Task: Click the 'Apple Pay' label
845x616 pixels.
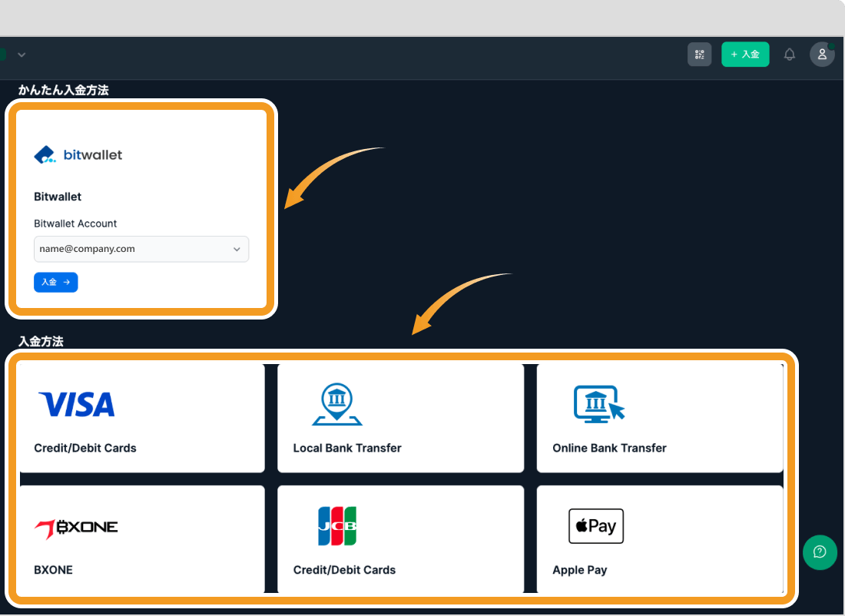Action: tap(580, 570)
